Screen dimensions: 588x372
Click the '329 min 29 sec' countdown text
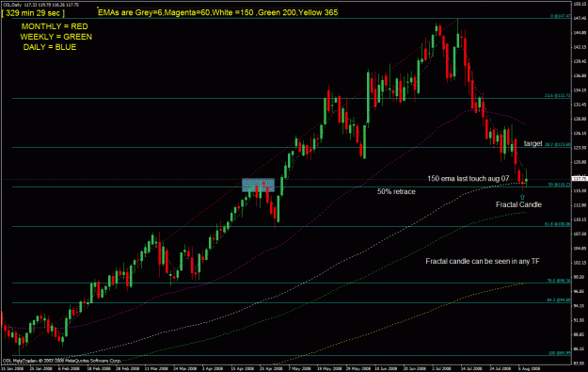click(33, 13)
